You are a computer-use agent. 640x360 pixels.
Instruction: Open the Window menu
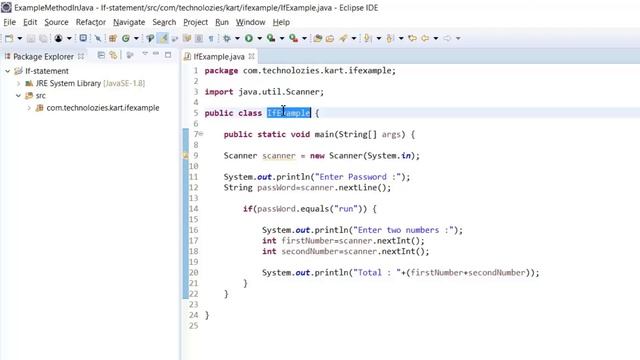250,22
